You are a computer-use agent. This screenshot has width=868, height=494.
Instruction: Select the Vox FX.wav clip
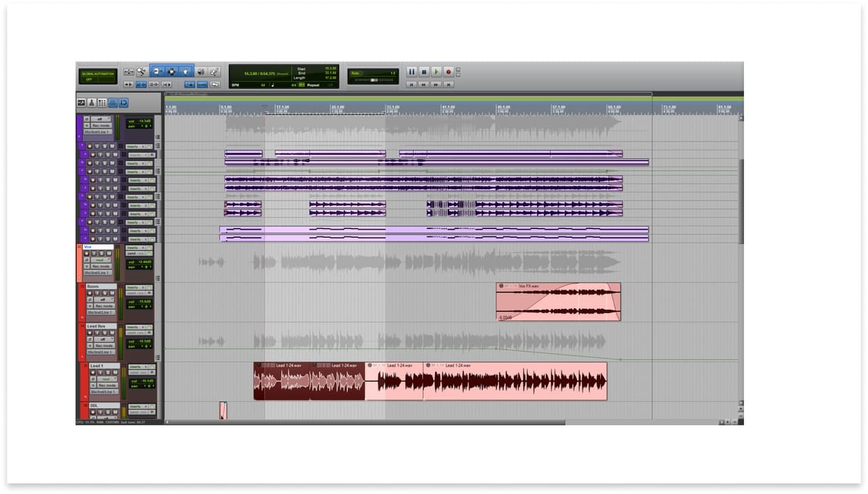pos(559,302)
